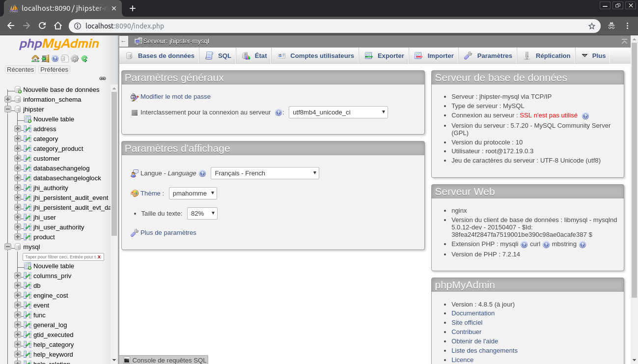Image resolution: width=638 pixels, height=364 pixels.
Task: Click the table icon beside customer
Action: (28, 158)
